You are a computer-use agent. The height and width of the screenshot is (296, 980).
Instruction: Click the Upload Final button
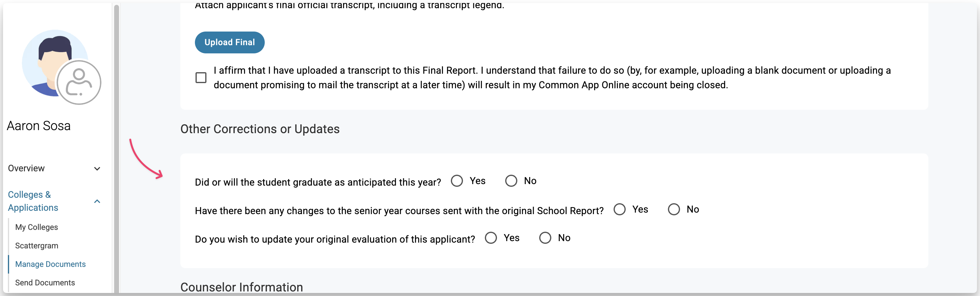230,42
